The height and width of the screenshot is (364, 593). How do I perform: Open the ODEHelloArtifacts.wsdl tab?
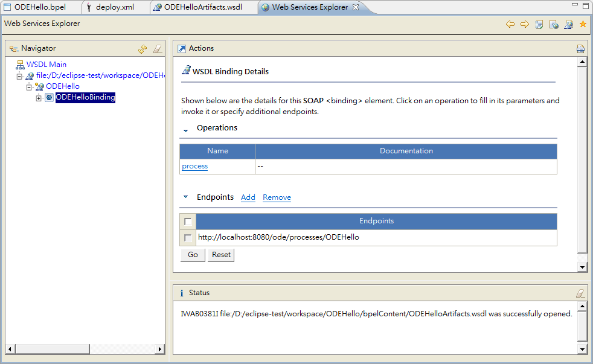(203, 7)
